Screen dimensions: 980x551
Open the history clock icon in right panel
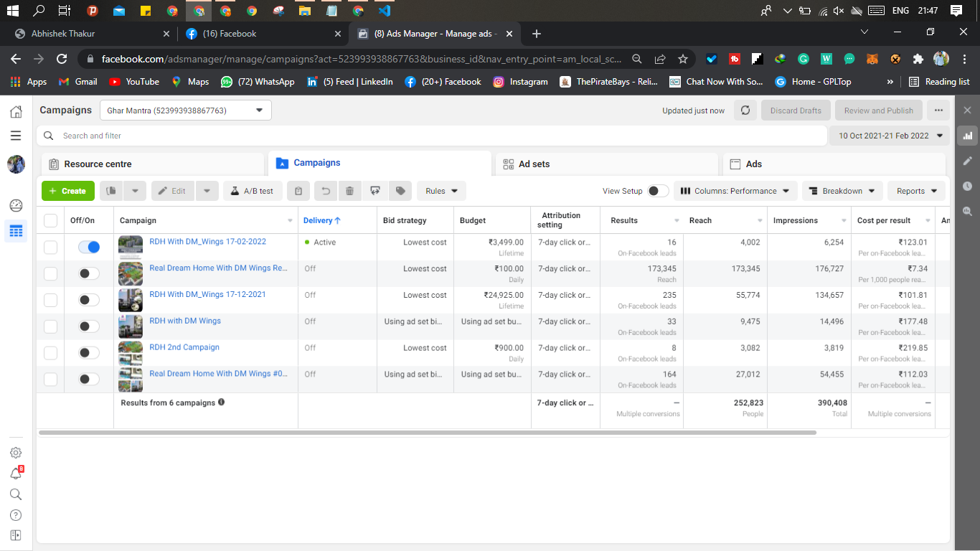968,186
